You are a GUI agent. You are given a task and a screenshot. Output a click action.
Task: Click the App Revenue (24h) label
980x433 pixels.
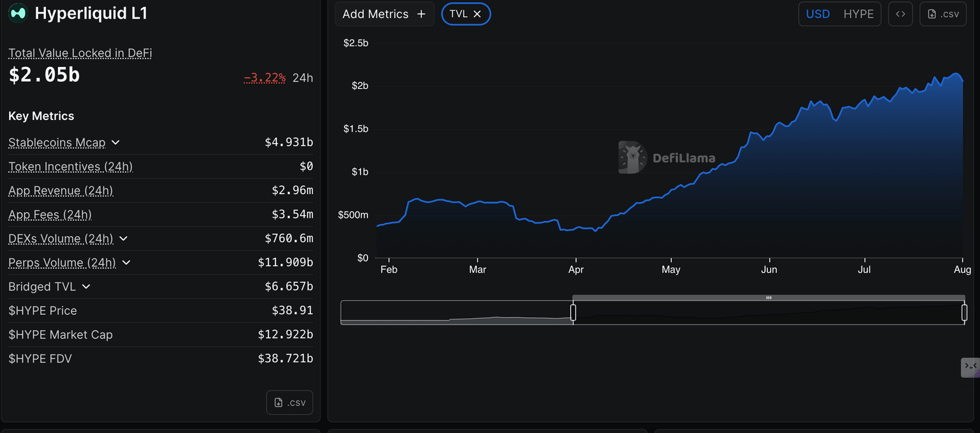[61, 190]
